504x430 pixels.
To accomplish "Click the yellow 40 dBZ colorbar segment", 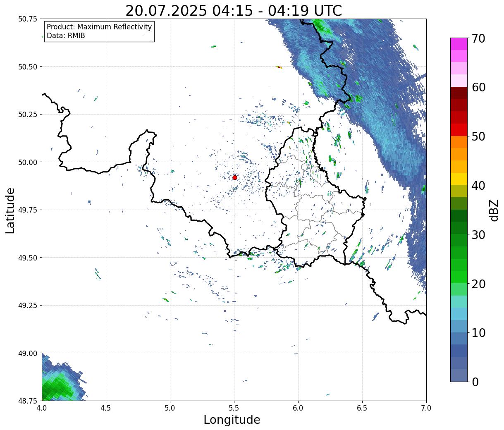I will (459, 179).
